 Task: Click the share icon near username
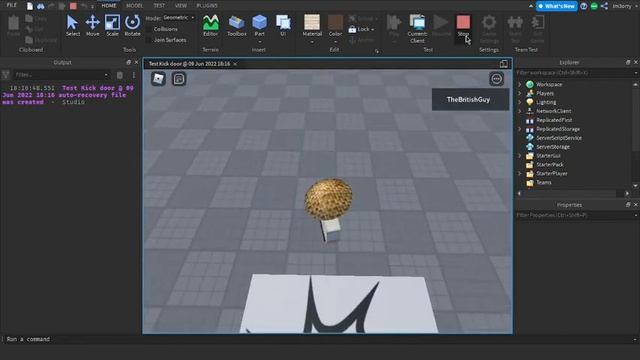coord(604,6)
